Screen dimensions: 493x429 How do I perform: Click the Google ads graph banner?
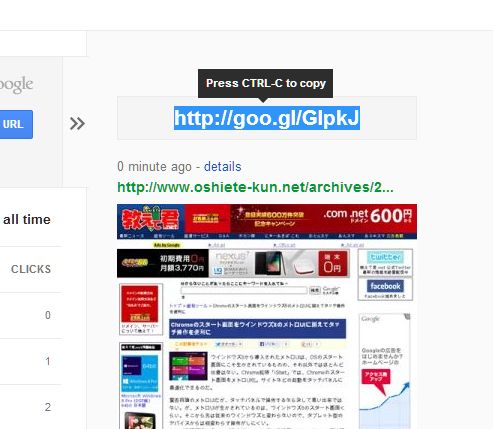tap(384, 371)
